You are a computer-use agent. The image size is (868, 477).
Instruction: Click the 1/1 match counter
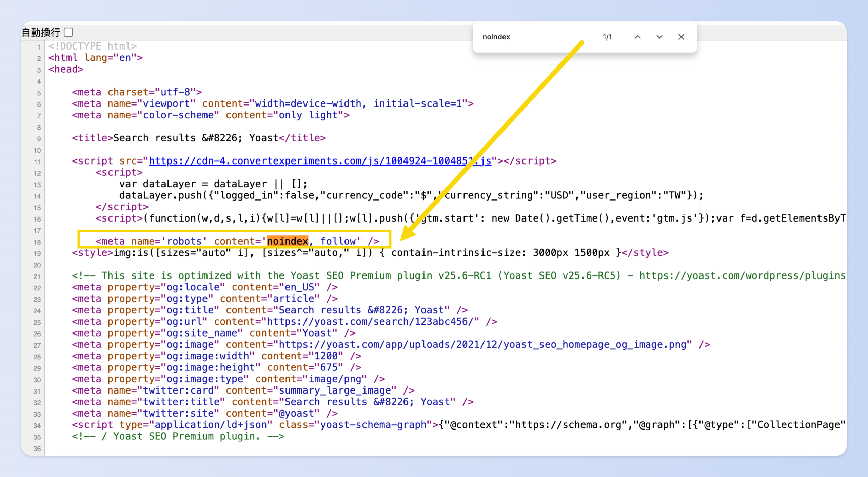click(607, 37)
